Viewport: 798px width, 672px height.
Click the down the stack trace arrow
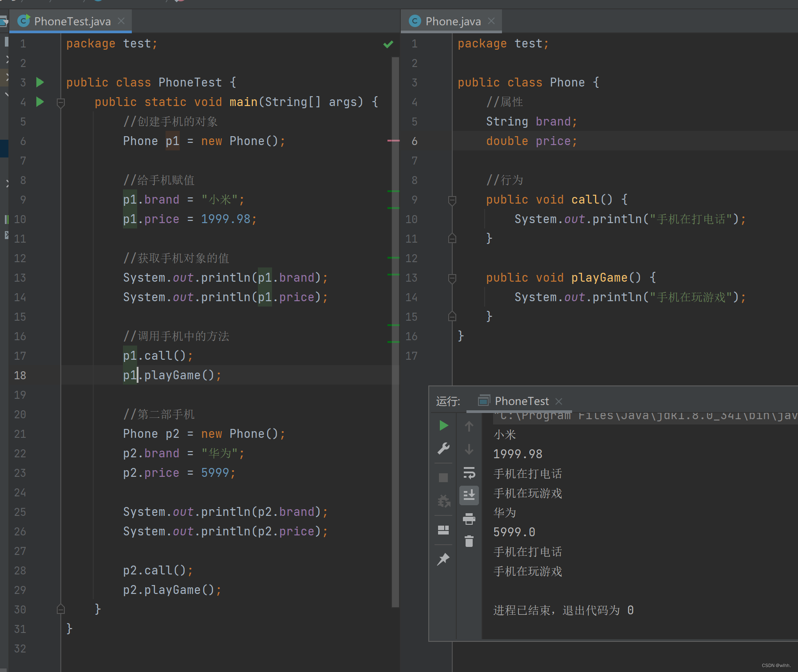pyautogui.click(x=469, y=449)
